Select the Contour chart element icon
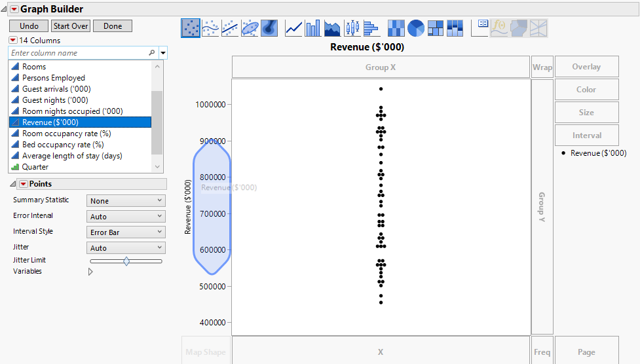The width and height of the screenshot is (640, 364). [x=269, y=28]
